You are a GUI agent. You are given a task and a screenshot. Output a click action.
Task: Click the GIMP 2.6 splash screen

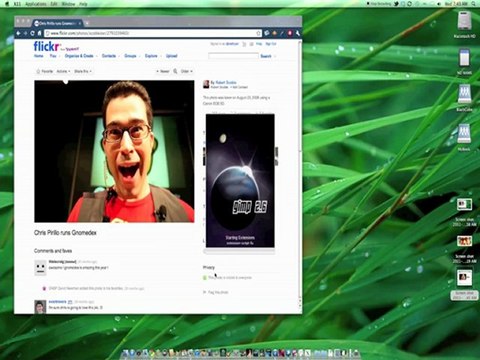coord(240,180)
